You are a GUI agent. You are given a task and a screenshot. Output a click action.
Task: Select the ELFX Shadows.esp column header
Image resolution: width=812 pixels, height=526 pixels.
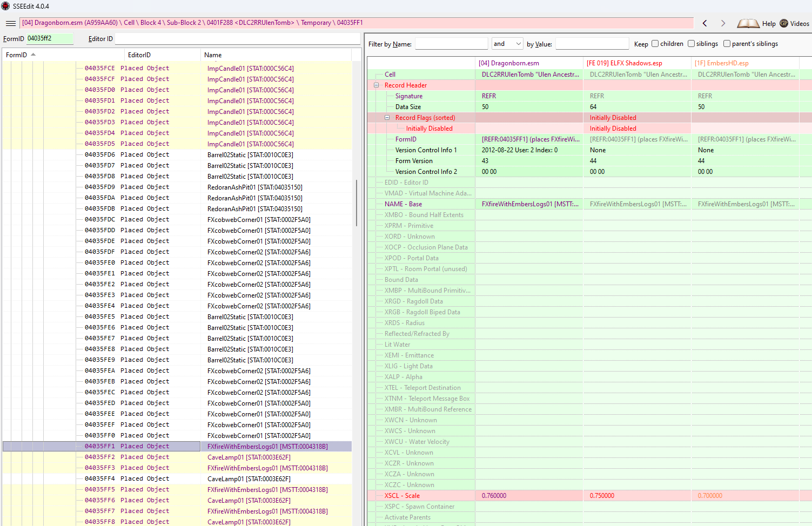pyautogui.click(x=624, y=63)
